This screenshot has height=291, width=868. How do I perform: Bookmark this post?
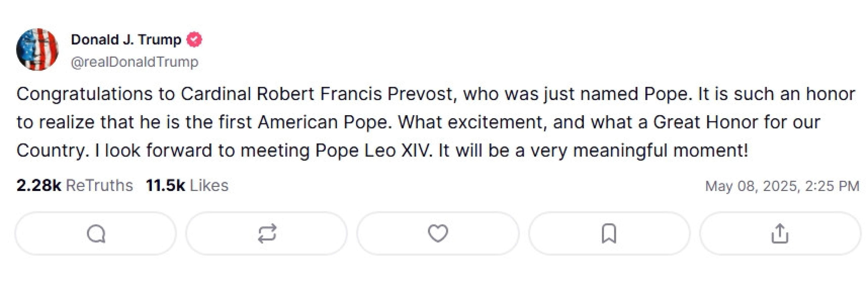point(609,233)
